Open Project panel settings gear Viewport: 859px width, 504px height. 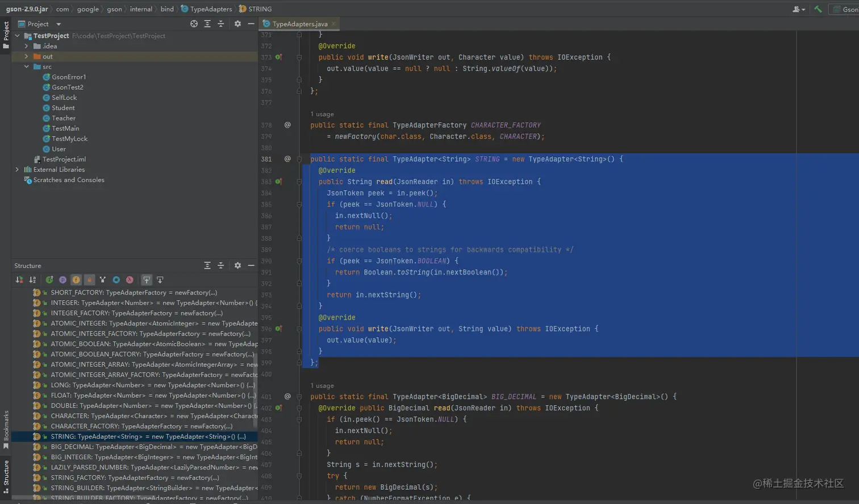[237, 24]
